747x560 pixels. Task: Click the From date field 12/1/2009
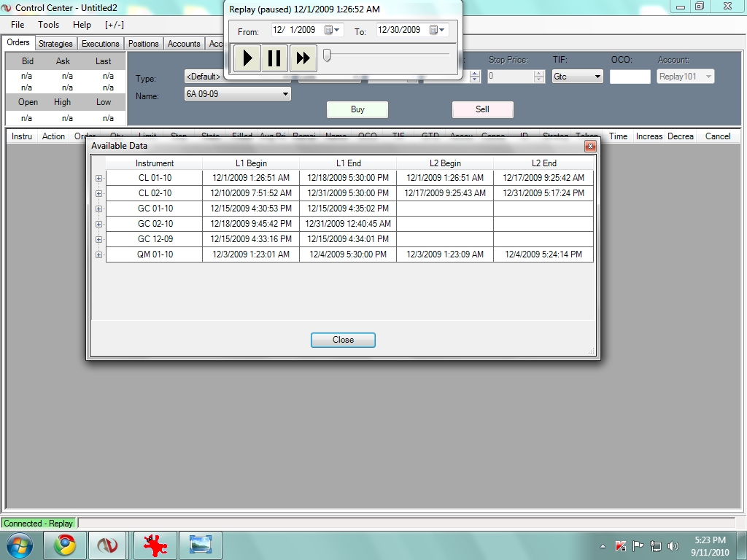[x=307, y=30]
